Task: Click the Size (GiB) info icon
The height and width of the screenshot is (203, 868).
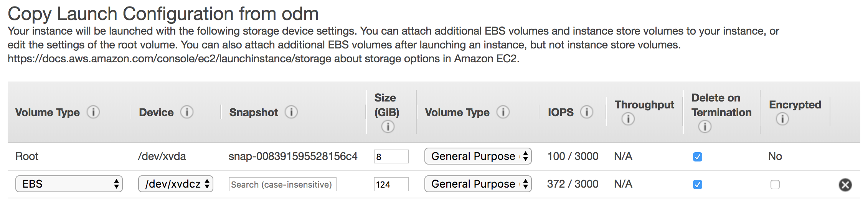Action: pos(388,126)
